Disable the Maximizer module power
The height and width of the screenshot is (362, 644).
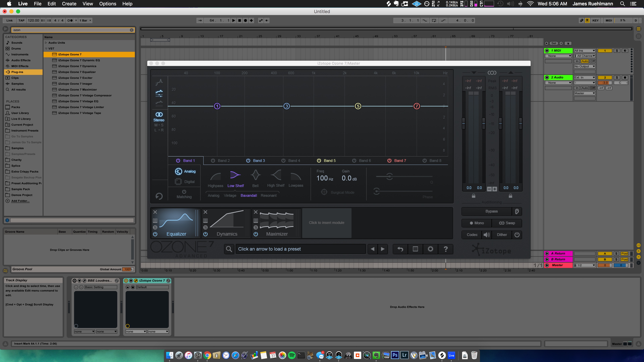pos(255,234)
